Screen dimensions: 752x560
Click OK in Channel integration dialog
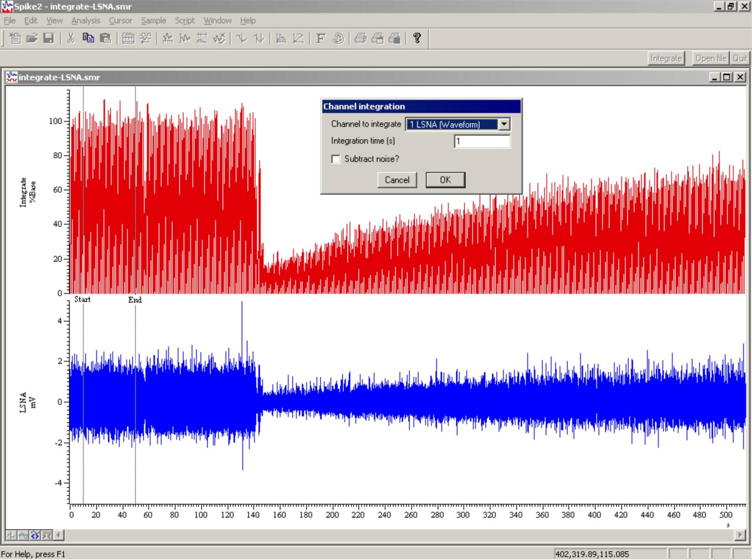[445, 180]
